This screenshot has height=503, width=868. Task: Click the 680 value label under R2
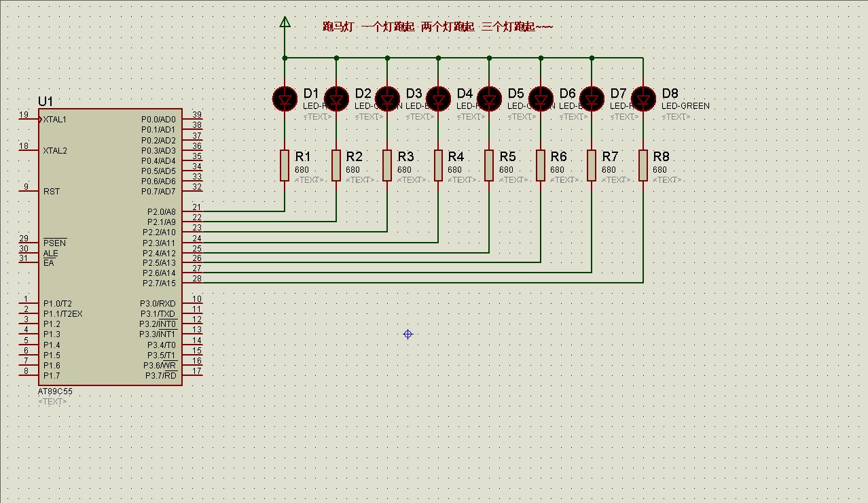point(354,169)
